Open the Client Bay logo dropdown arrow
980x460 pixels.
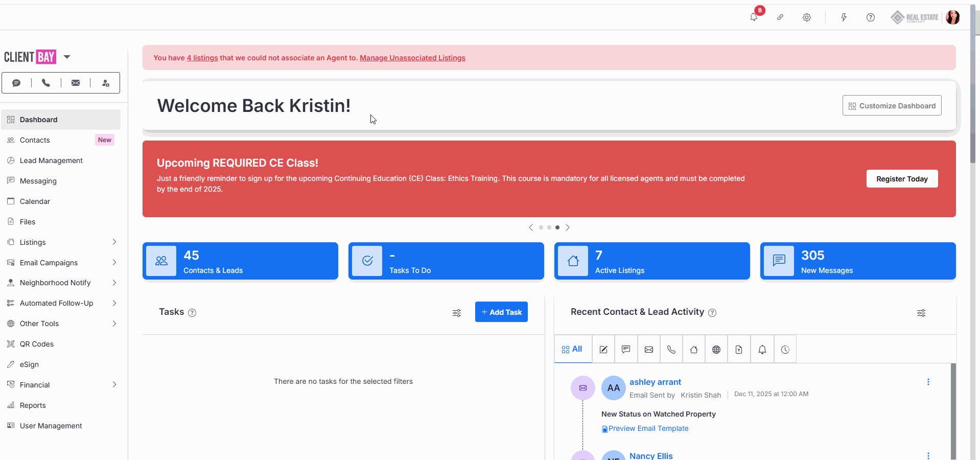click(x=67, y=57)
